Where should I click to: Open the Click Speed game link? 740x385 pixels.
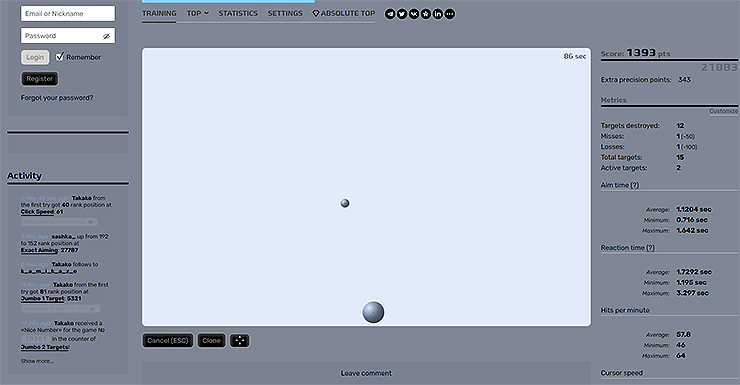pos(37,212)
